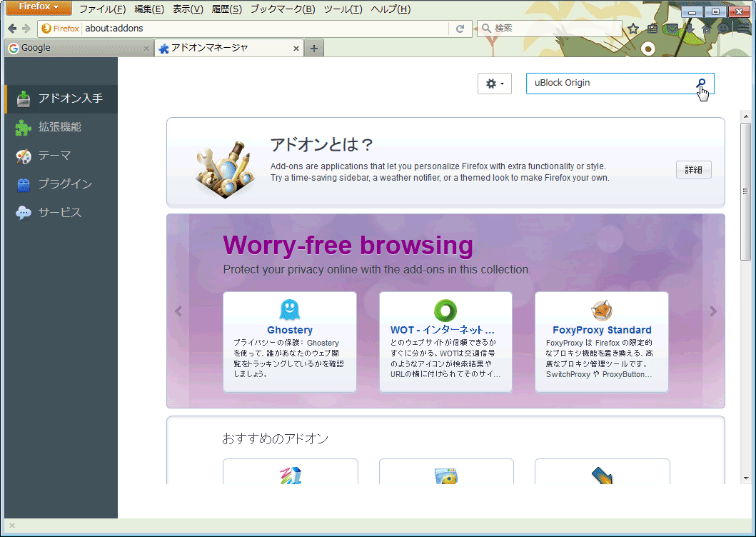
Task: Open the hamburger menu icon
Action: pyautogui.click(x=742, y=29)
